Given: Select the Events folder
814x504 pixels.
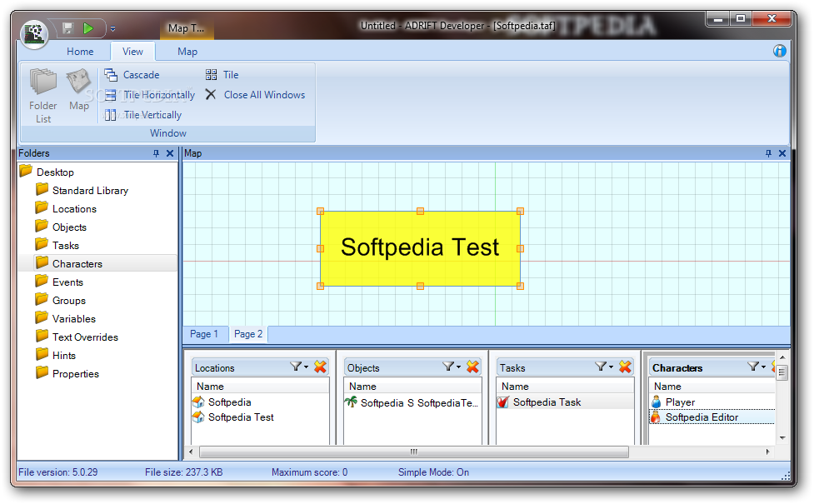Looking at the screenshot, I should 67,282.
